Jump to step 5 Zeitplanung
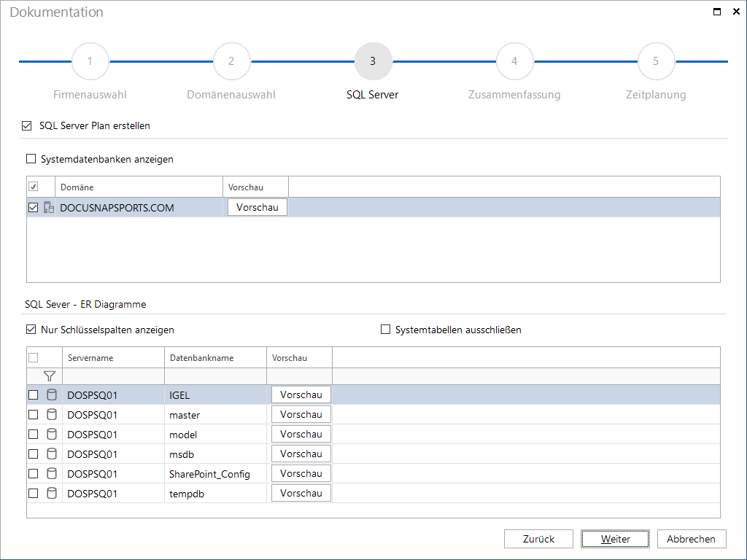This screenshot has height=560, width=747. point(656,61)
